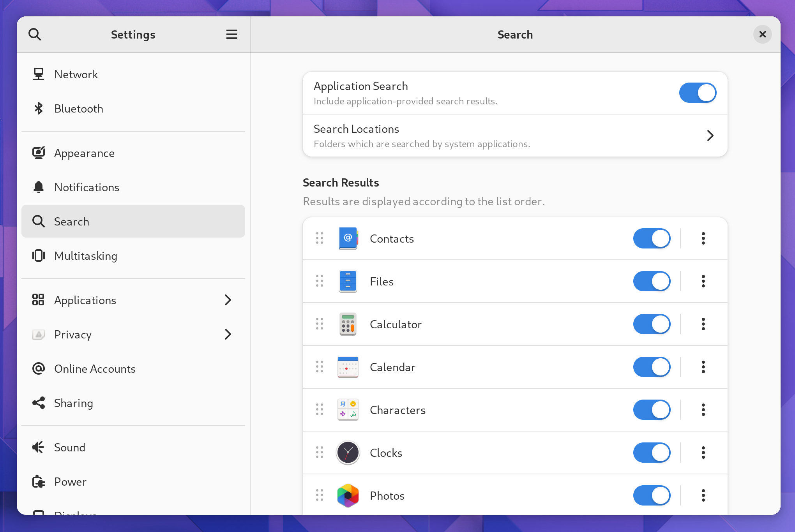
Task: Click the Characters app icon
Action: [x=348, y=410]
